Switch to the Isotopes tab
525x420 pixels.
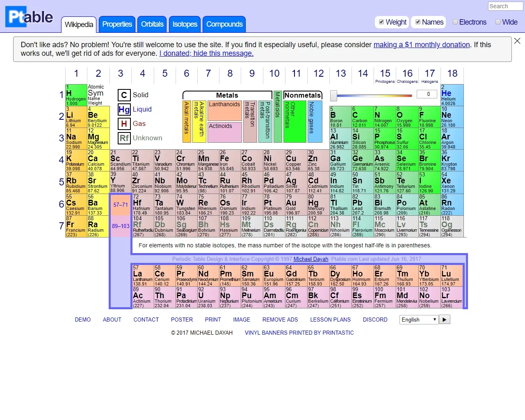[x=185, y=24]
